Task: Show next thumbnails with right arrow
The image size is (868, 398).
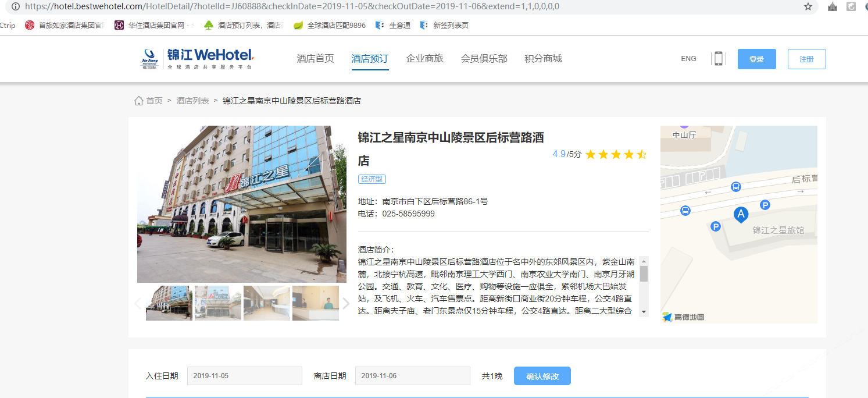Action: pos(345,303)
